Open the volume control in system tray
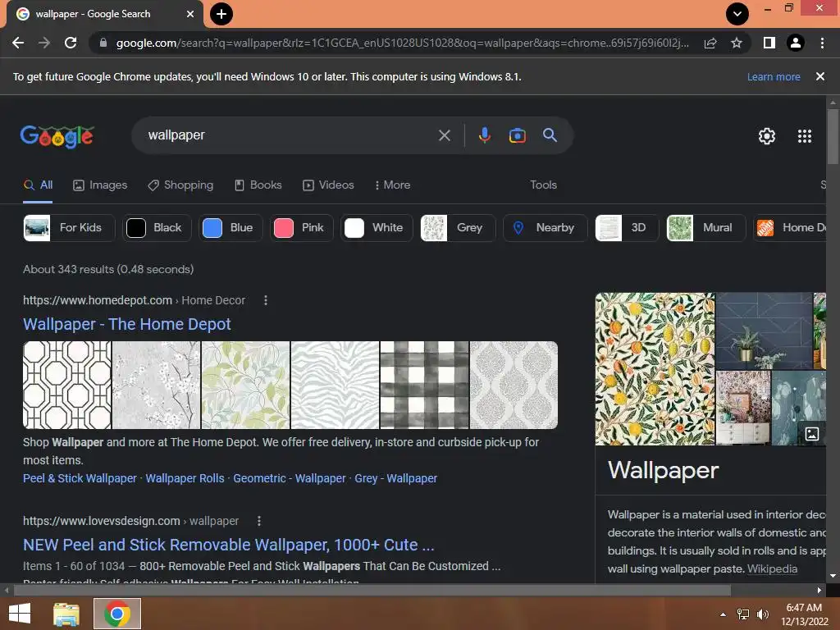Viewport: 840px width, 630px height. (x=762, y=614)
